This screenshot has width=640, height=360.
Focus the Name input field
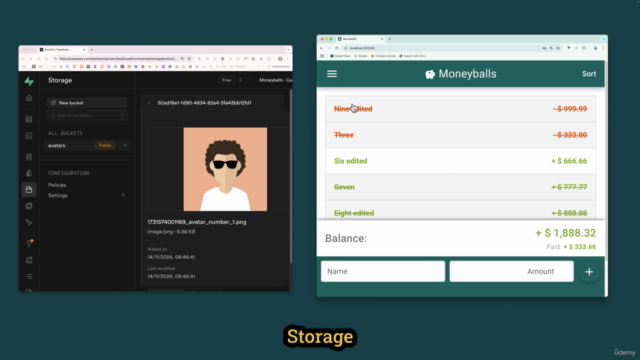tap(383, 271)
